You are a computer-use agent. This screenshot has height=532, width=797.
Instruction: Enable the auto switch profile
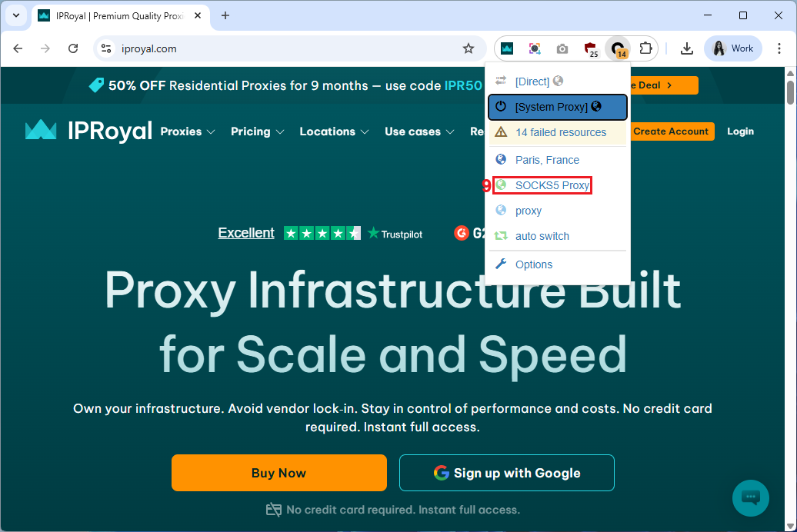tap(542, 236)
